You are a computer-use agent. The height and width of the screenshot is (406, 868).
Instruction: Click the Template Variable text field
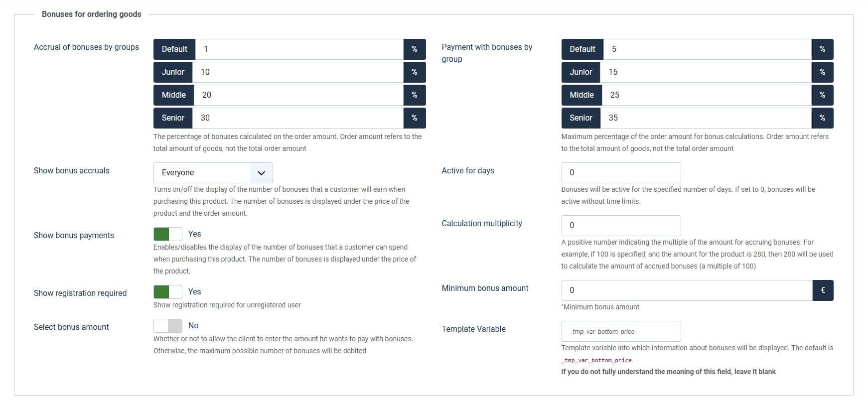click(620, 332)
